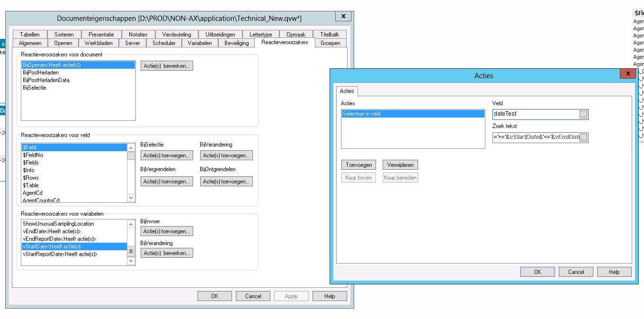The height and width of the screenshot is (319, 644).
Task: Click Toevoegen button in Acties dialog
Action: point(359,165)
